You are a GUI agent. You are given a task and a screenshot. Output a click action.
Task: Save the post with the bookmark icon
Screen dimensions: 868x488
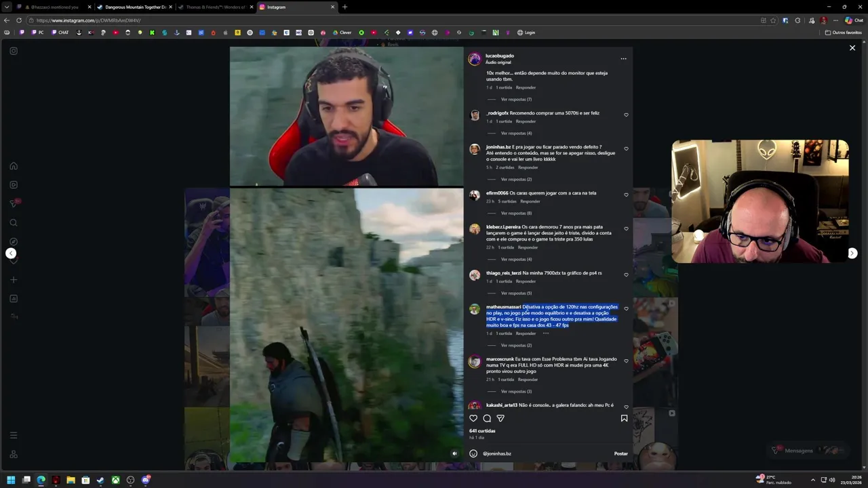624,418
